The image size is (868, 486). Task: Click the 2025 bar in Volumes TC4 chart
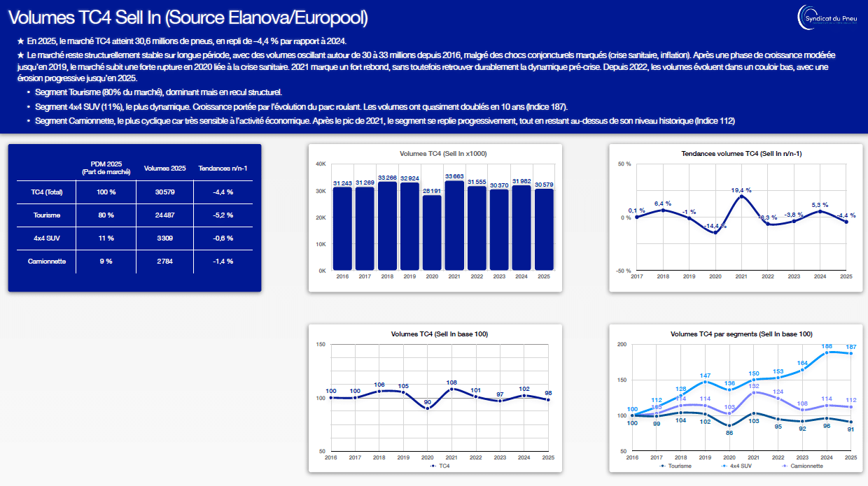point(544,229)
